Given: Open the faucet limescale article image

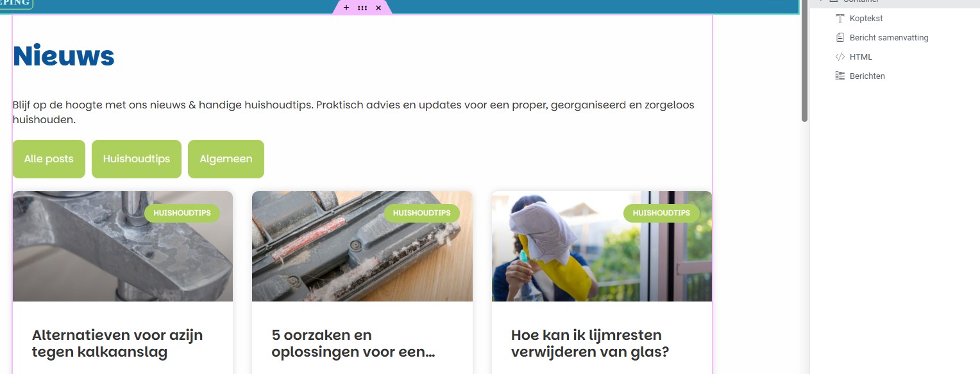Looking at the screenshot, I should click(x=122, y=246).
